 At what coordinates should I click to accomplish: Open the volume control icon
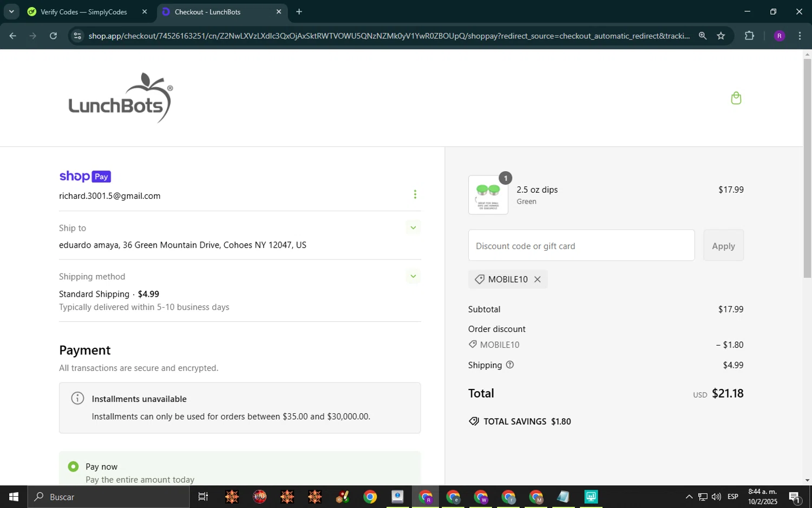point(716,497)
